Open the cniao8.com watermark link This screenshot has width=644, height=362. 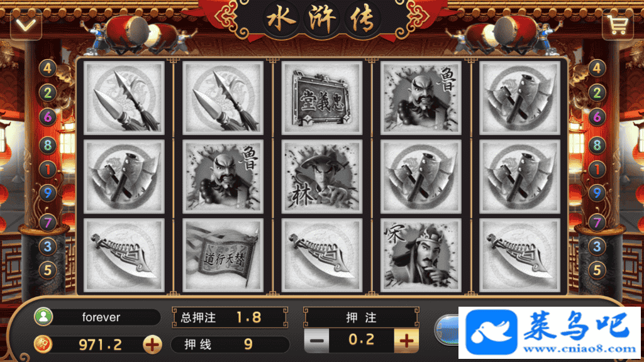[x=549, y=332]
